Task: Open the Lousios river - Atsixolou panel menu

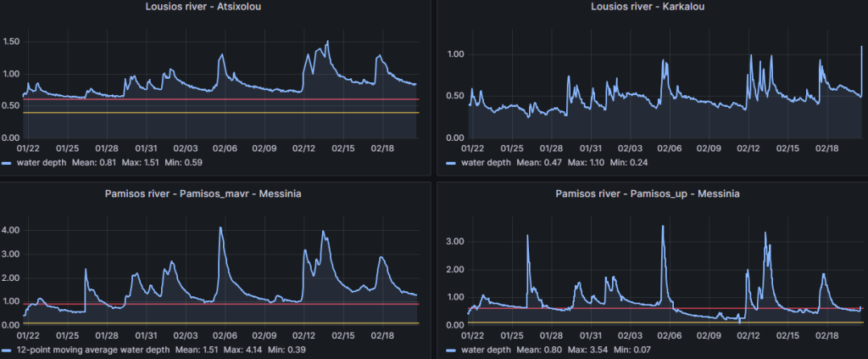Action: pyautogui.click(x=216, y=8)
